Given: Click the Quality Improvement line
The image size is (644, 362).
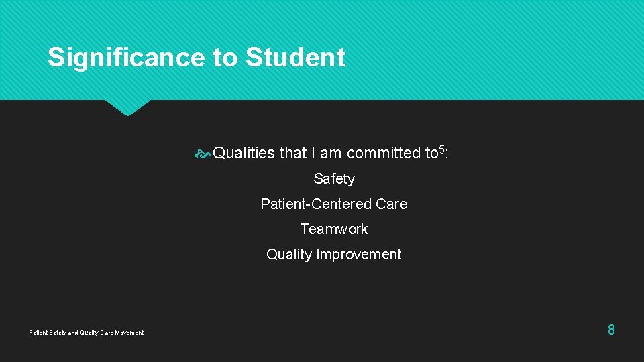Looking at the screenshot, I should pyautogui.click(x=334, y=255).
